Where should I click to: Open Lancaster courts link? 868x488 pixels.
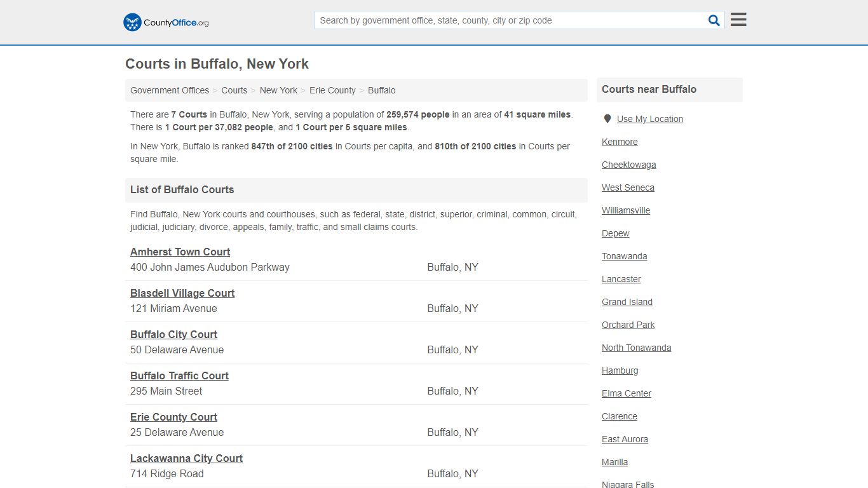[x=621, y=279]
